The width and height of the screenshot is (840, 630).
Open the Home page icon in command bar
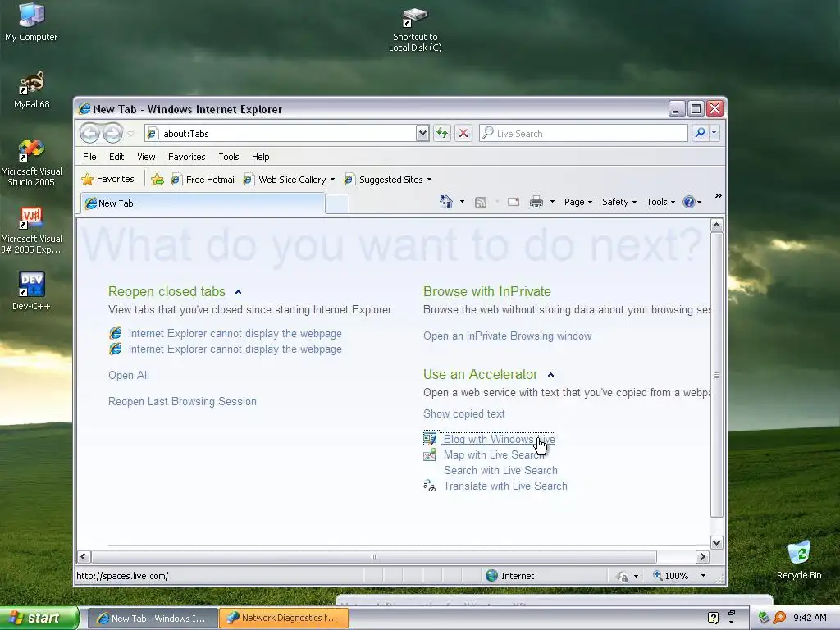pos(445,202)
